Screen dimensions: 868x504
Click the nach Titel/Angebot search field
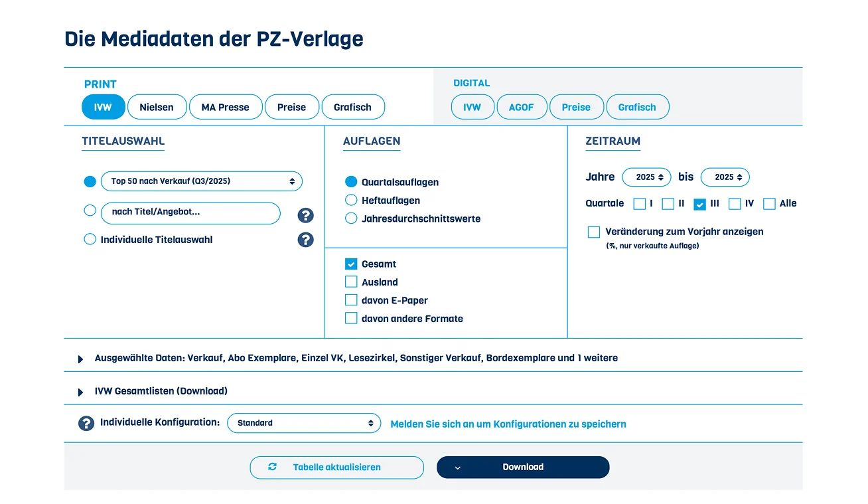(x=190, y=212)
